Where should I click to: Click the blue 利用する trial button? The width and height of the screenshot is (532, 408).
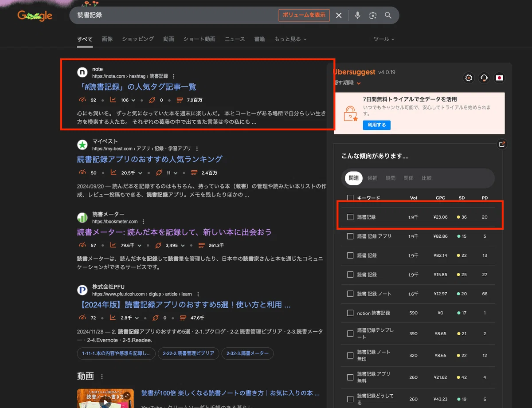pyautogui.click(x=376, y=125)
